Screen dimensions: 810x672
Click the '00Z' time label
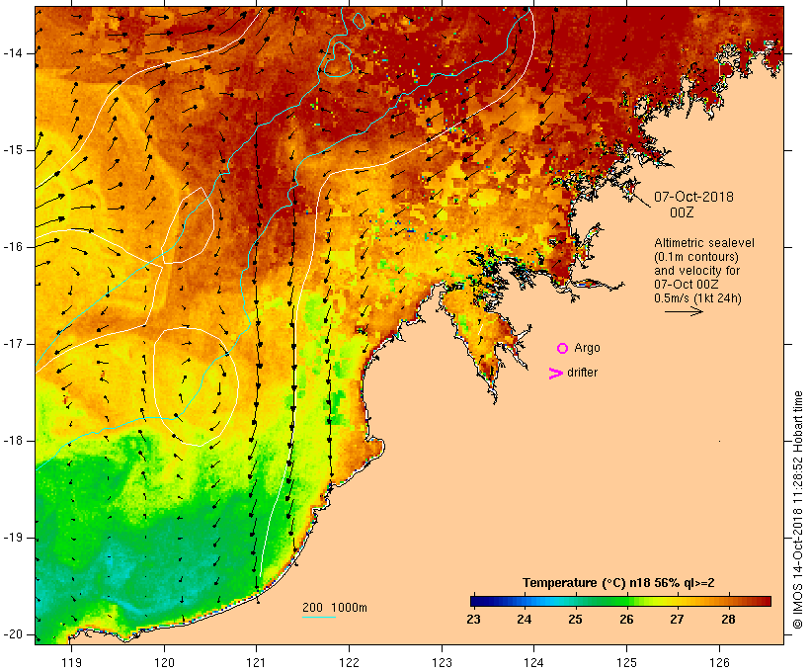point(682,212)
